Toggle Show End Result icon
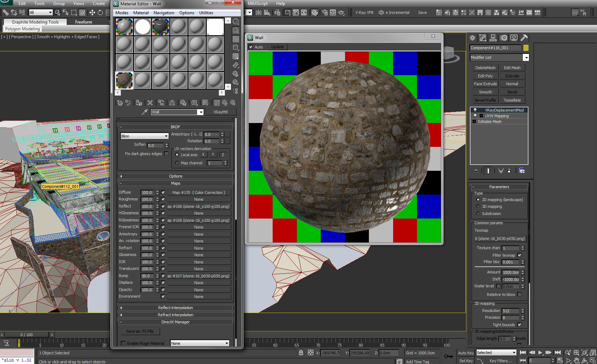The height and width of the screenshot is (364, 597). click(217, 103)
